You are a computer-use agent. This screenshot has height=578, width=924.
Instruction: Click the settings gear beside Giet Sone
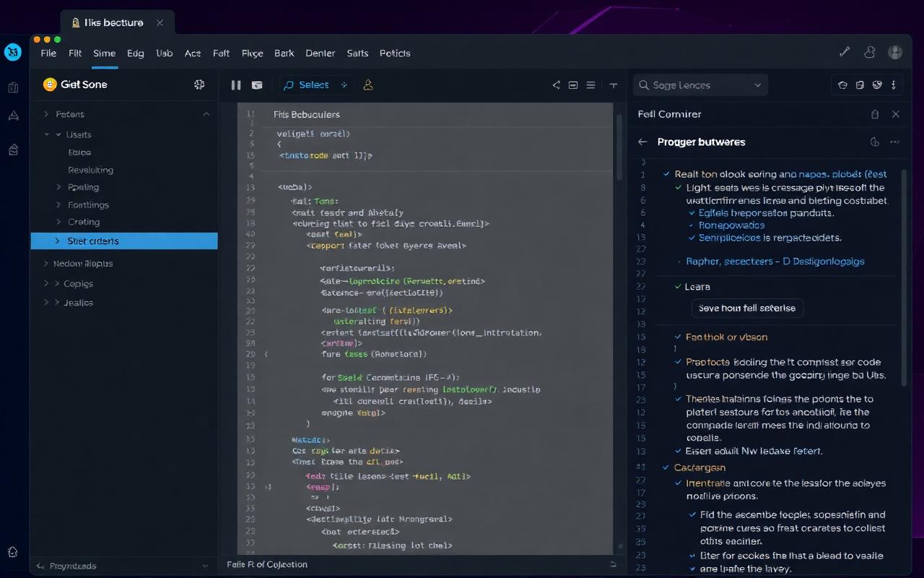point(199,85)
